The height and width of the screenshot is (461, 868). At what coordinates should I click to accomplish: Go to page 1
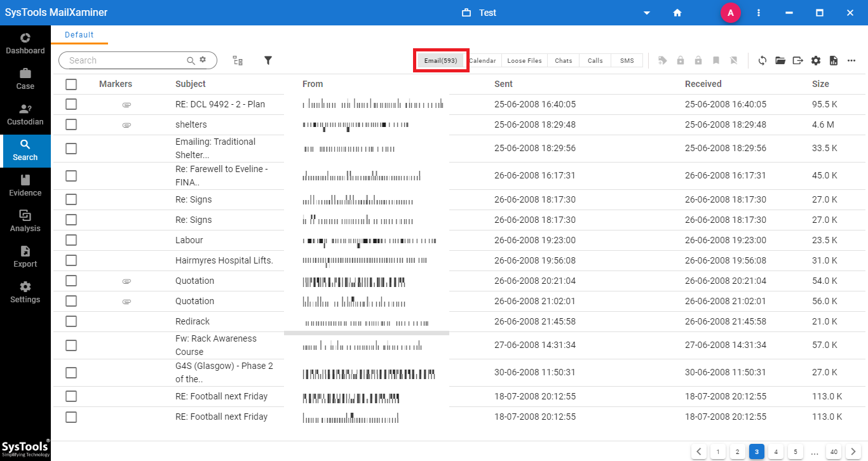pyautogui.click(x=718, y=452)
